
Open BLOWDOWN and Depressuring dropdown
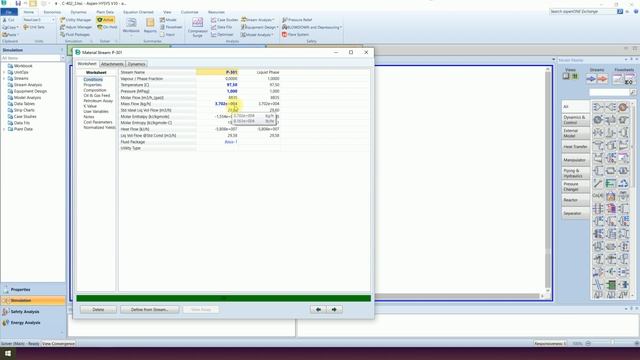coord(312,27)
